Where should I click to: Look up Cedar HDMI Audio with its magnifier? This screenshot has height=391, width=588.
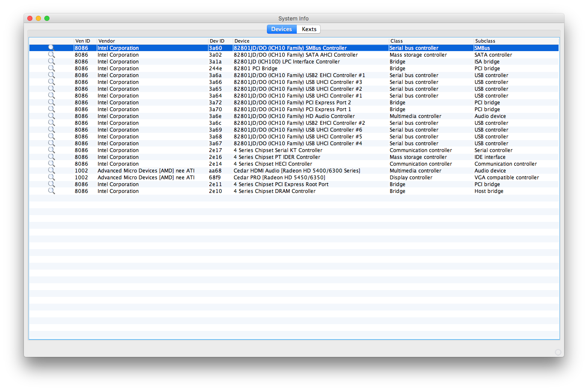coord(52,171)
